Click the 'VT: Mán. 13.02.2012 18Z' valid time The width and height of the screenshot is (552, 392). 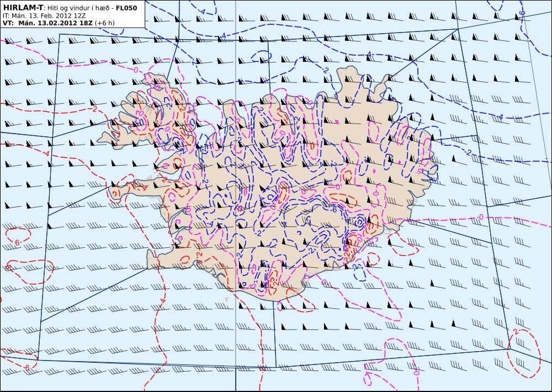[47, 23]
